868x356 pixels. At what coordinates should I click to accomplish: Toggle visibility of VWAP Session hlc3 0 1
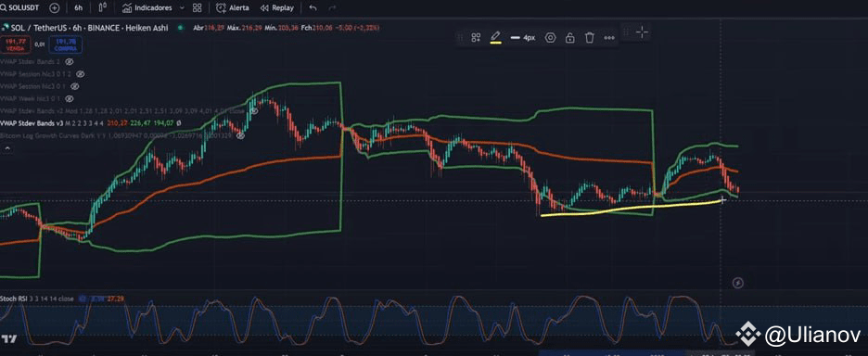[x=75, y=86]
